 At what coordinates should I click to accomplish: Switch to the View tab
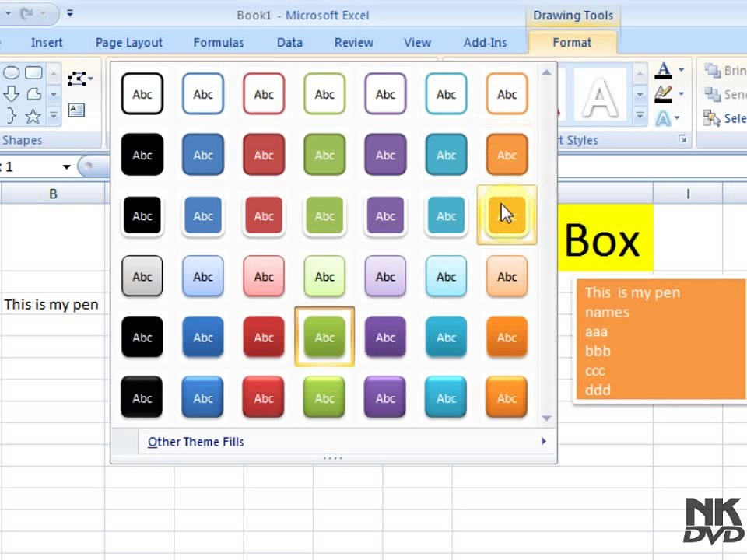click(417, 42)
